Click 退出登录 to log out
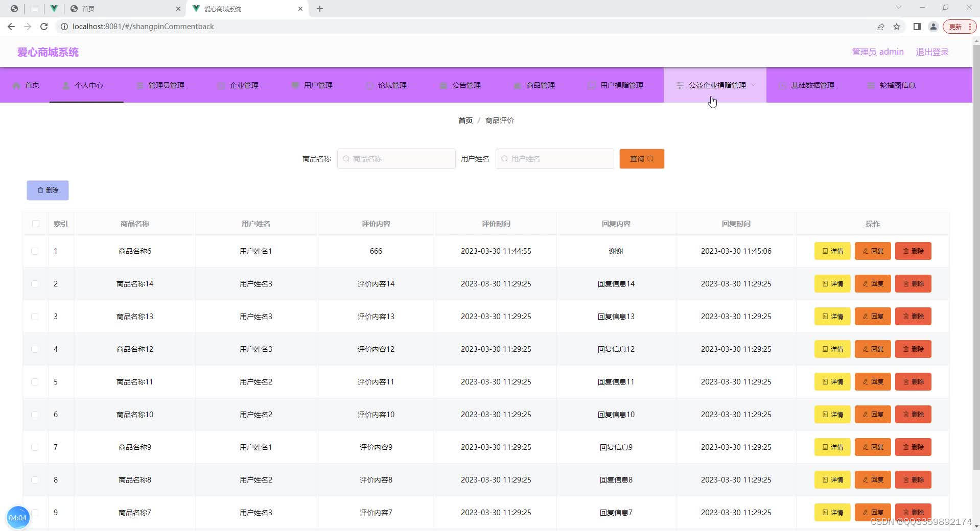 click(x=932, y=52)
